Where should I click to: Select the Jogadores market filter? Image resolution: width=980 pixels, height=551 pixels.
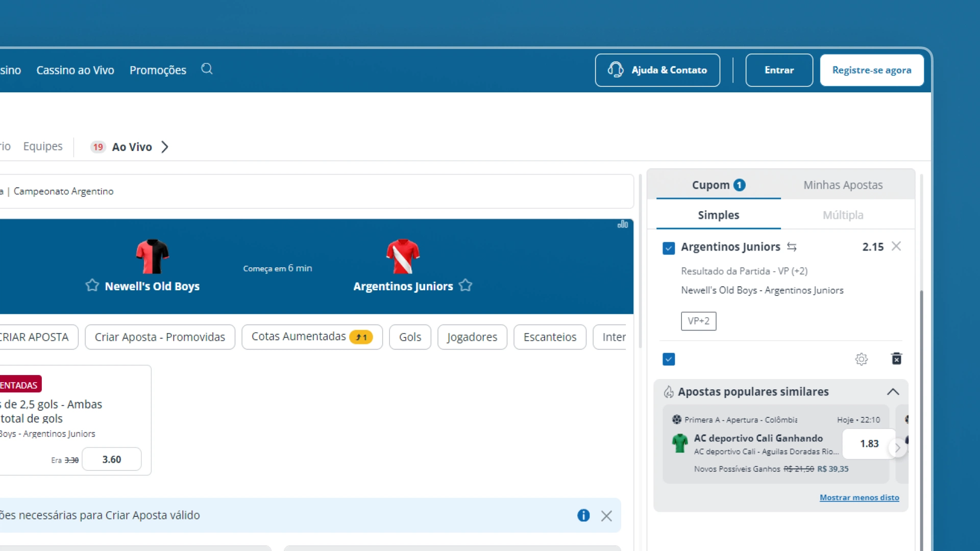[472, 337]
